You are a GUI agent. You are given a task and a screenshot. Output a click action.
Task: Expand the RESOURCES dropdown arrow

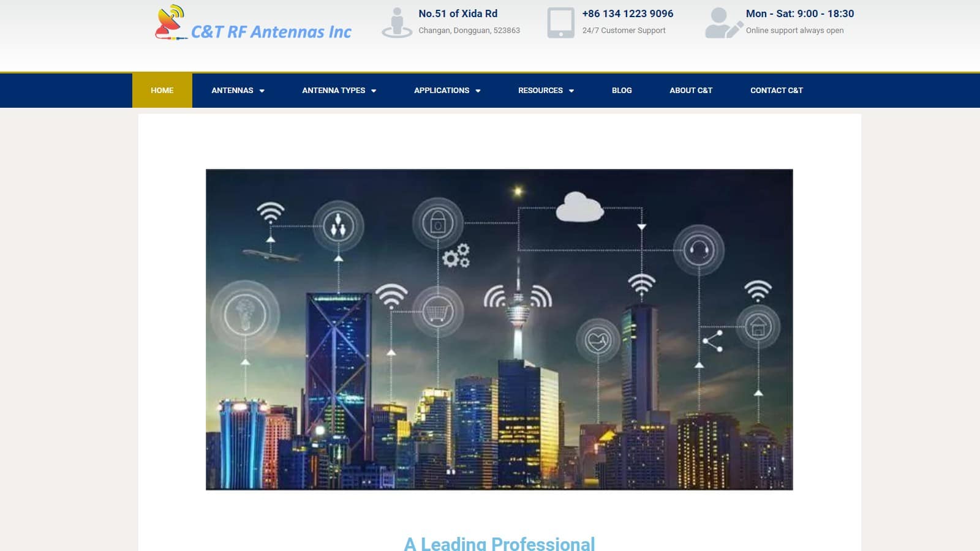tap(571, 91)
